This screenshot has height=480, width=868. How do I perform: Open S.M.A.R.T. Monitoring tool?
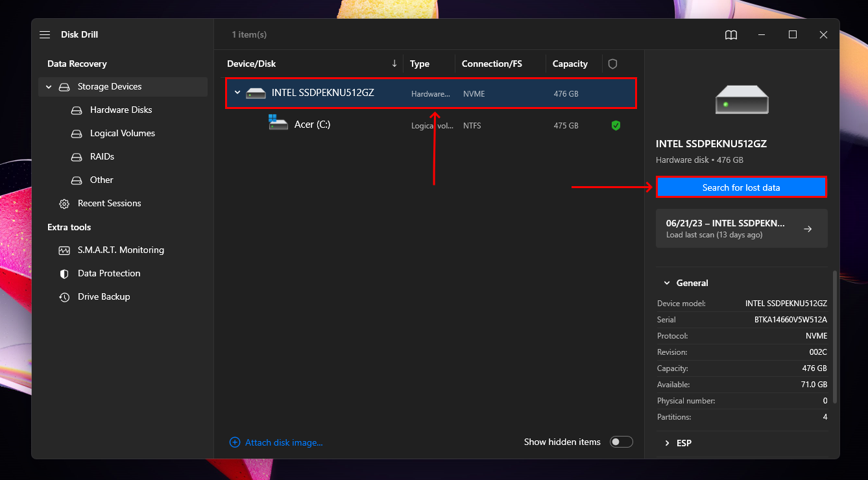click(121, 250)
